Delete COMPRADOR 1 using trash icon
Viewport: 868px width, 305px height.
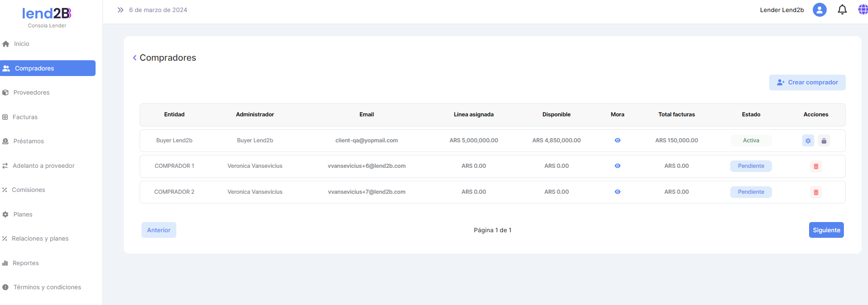[x=816, y=166]
